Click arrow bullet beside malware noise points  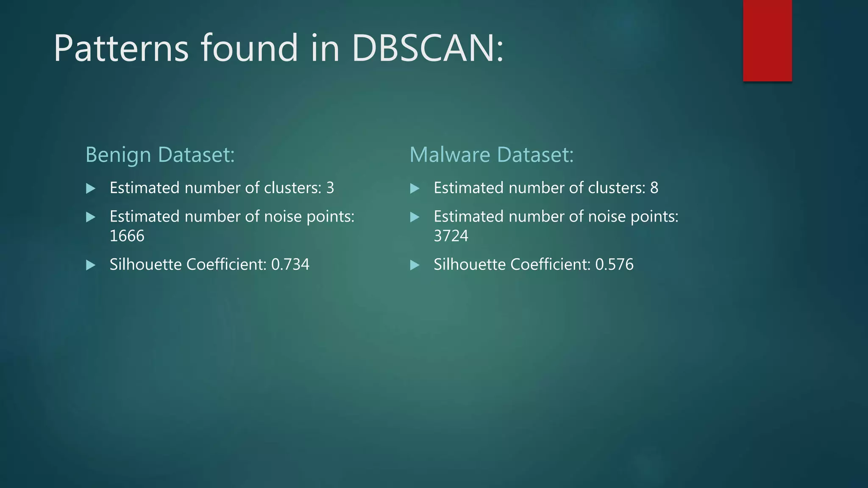(x=415, y=217)
